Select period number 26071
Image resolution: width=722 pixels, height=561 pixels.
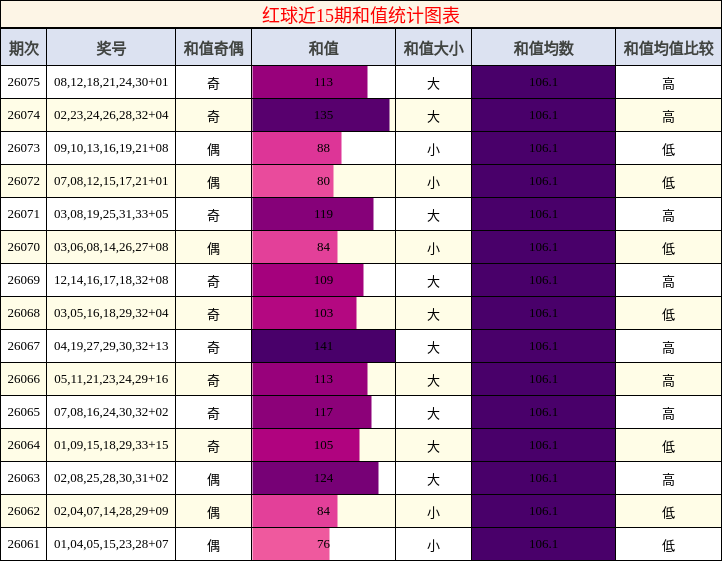[23, 214]
